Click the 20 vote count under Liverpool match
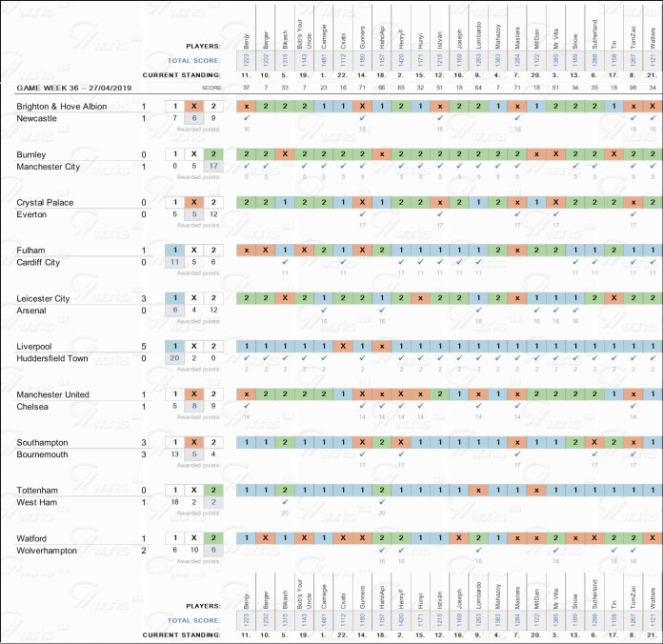 [173, 358]
